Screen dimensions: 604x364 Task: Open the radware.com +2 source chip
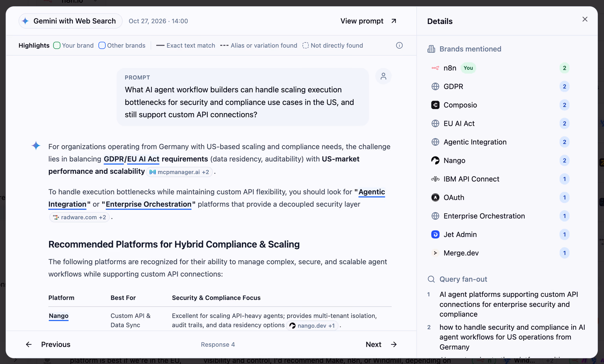point(79,217)
